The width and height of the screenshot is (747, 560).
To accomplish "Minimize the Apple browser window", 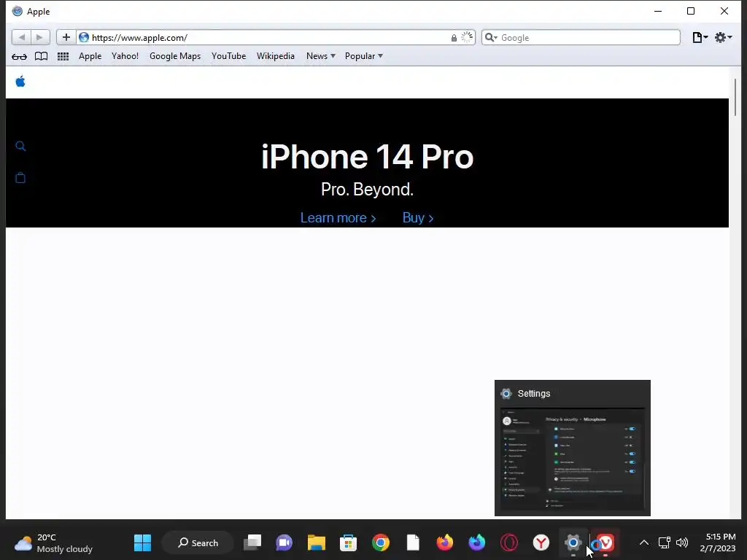I will (x=658, y=11).
